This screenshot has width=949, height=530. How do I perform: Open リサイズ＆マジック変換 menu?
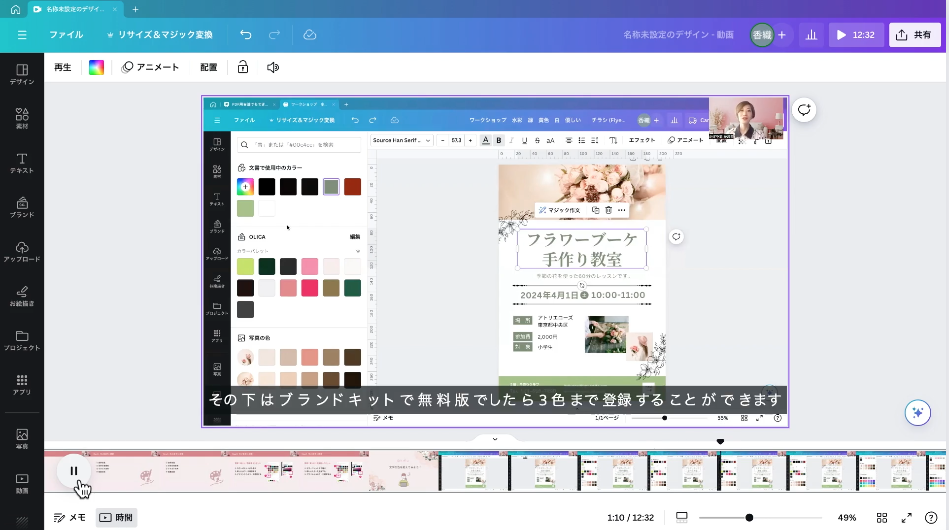tap(160, 35)
